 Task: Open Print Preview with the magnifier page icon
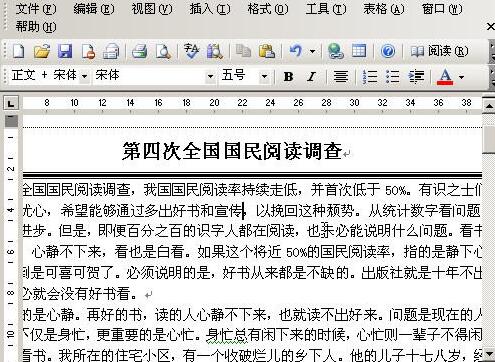163,51
